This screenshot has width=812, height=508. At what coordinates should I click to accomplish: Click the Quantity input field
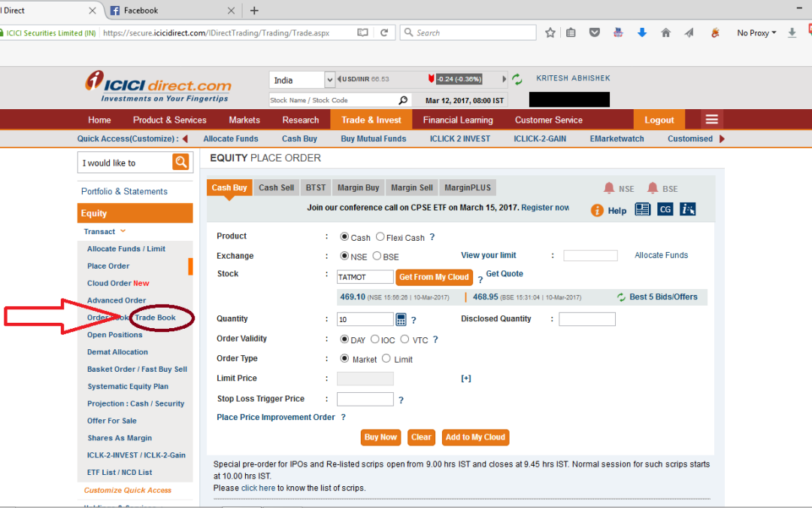365,319
